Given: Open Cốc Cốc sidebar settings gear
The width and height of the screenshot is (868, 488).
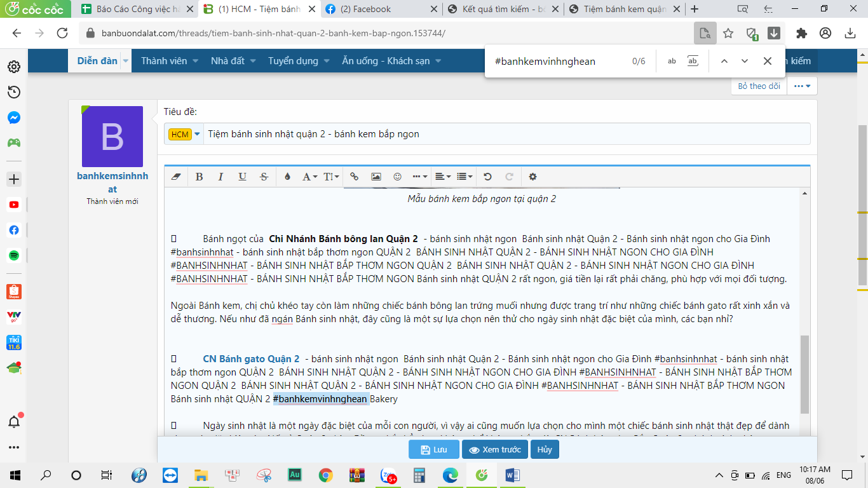Looking at the screenshot, I should pos(13,67).
